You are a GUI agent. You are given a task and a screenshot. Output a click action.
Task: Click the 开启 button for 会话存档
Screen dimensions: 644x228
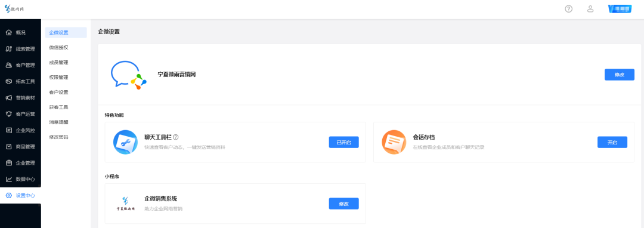click(612, 142)
